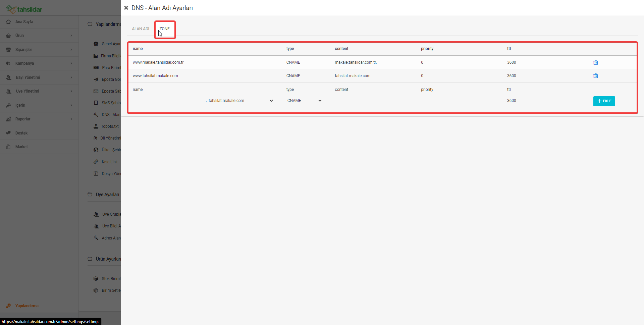The height and width of the screenshot is (325, 644).
Task: Click the tahsildar logo
Action: pos(24,9)
